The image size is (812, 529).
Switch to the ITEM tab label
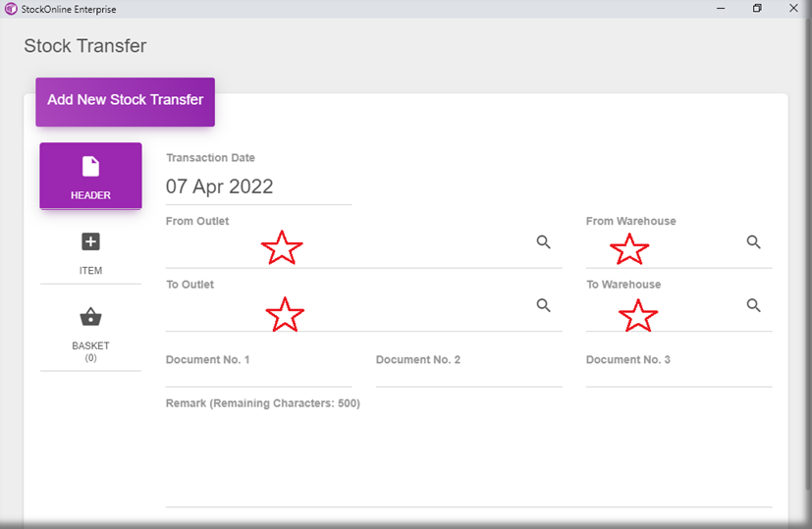tap(90, 271)
